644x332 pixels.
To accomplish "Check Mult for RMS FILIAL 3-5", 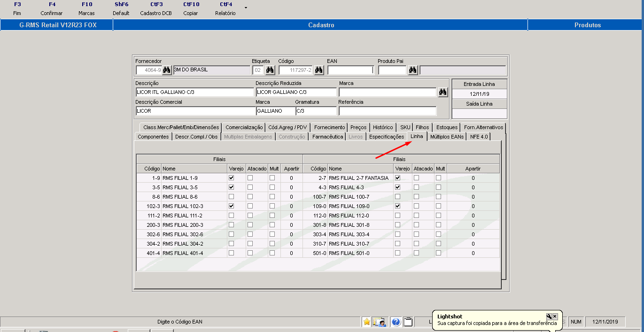I will (272, 187).
